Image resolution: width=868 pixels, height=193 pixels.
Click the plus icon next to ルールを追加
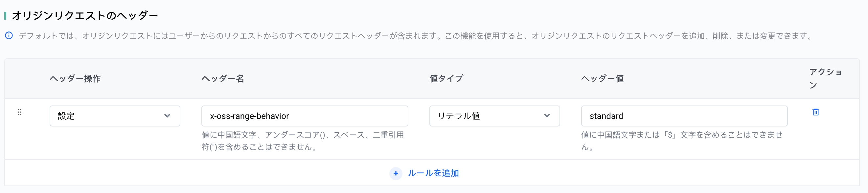tap(395, 173)
